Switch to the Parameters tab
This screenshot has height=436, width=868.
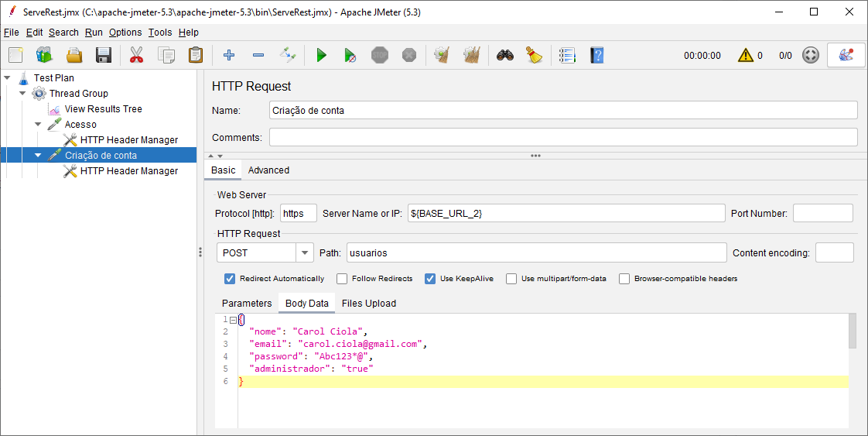[247, 303]
